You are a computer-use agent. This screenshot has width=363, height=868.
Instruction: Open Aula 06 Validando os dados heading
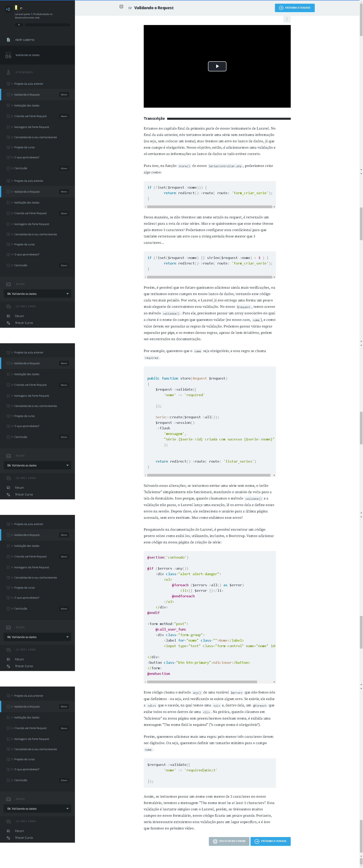pos(27,55)
